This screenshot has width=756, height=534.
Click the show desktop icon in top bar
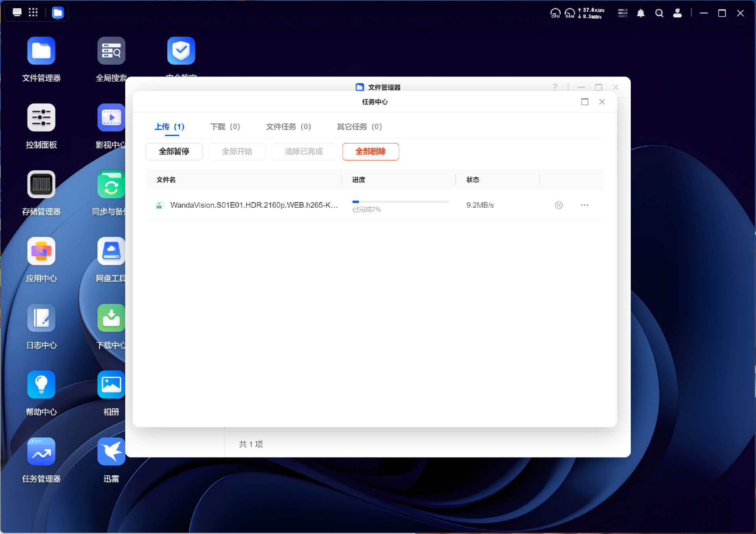pos(17,13)
